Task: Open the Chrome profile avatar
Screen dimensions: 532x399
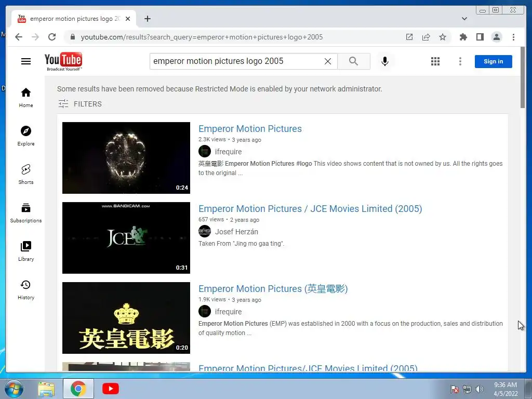Action: (x=496, y=37)
